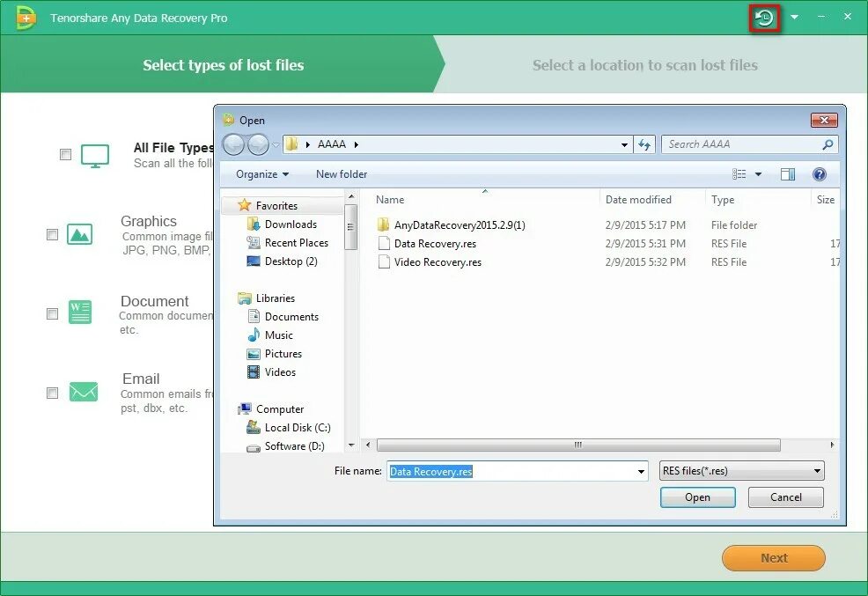Click the Graphics picture icon
Screen dimensions: 868x596
click(x=80, y=234)
